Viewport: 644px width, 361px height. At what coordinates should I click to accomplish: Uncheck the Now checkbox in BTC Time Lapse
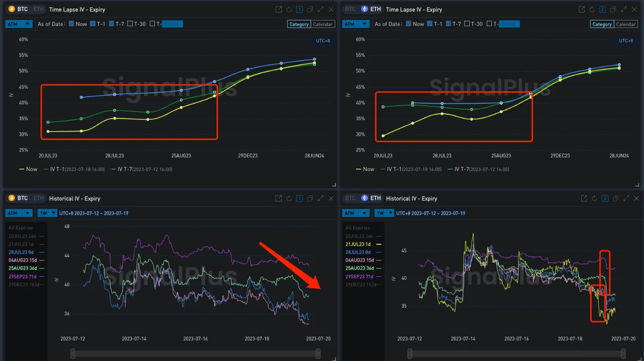point(71,24)
